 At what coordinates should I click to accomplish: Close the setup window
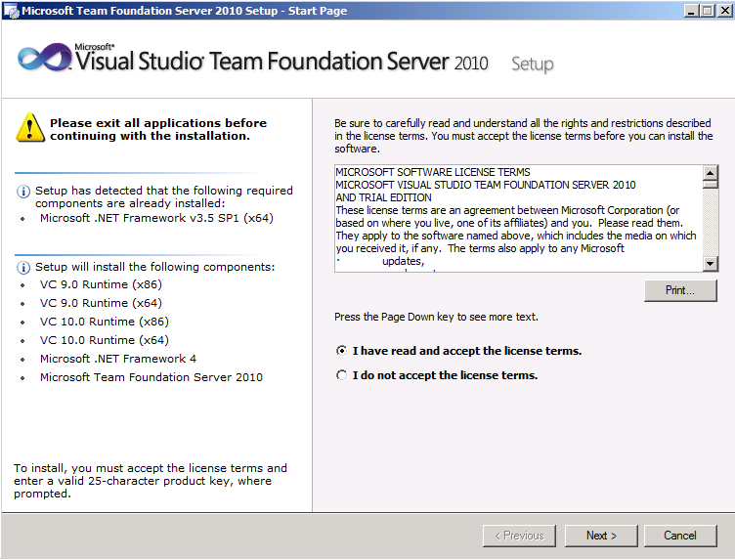[x=723, y=11]
